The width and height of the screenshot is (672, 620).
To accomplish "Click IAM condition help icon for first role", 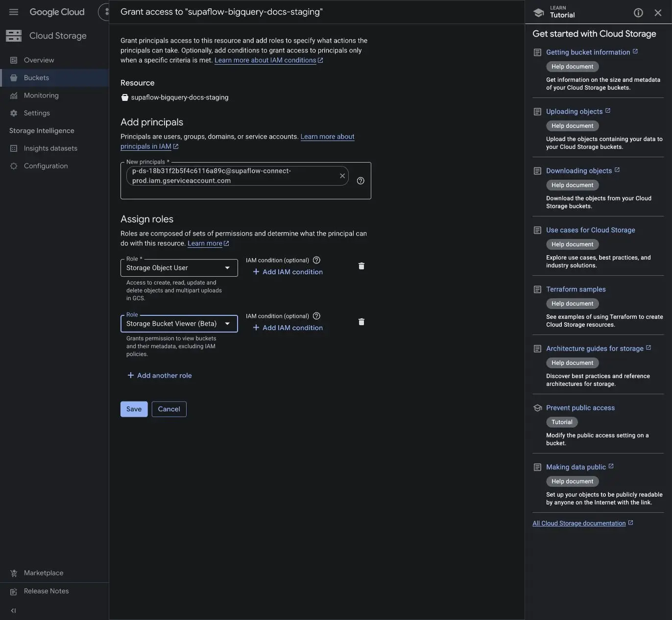I will [x=316, y=260].
